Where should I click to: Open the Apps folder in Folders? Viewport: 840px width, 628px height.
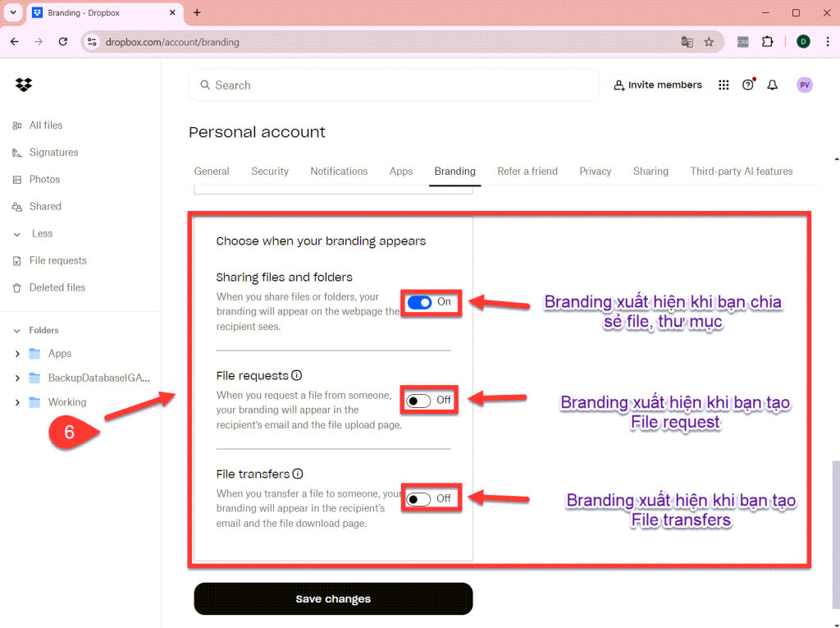click(59, 354)
